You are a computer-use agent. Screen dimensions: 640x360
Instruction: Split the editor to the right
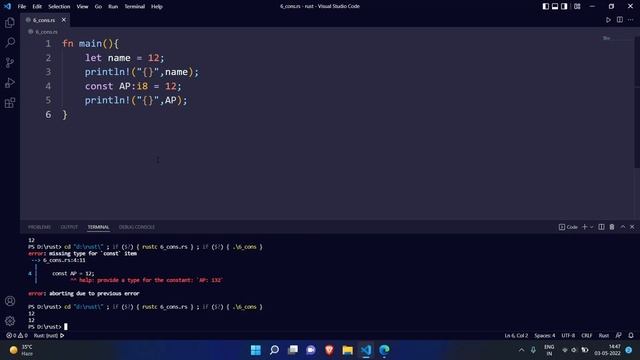coord(620,20)
